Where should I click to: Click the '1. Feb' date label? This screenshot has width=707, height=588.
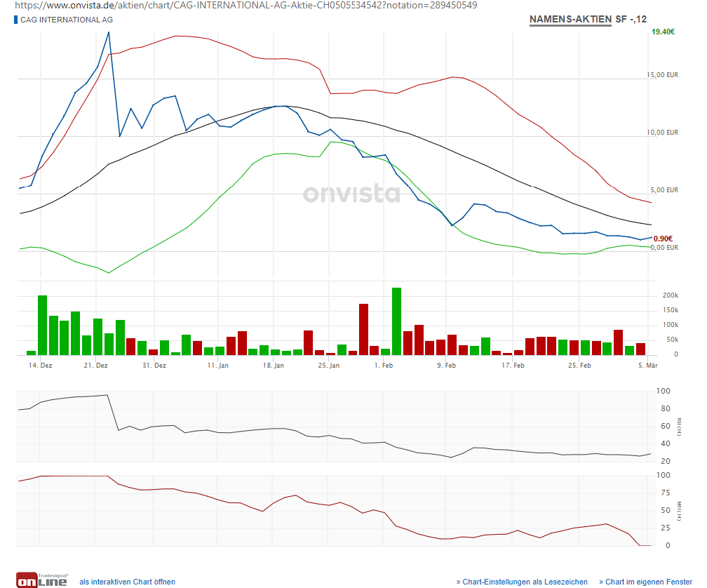pyautogui.click(x=384, y=366)
